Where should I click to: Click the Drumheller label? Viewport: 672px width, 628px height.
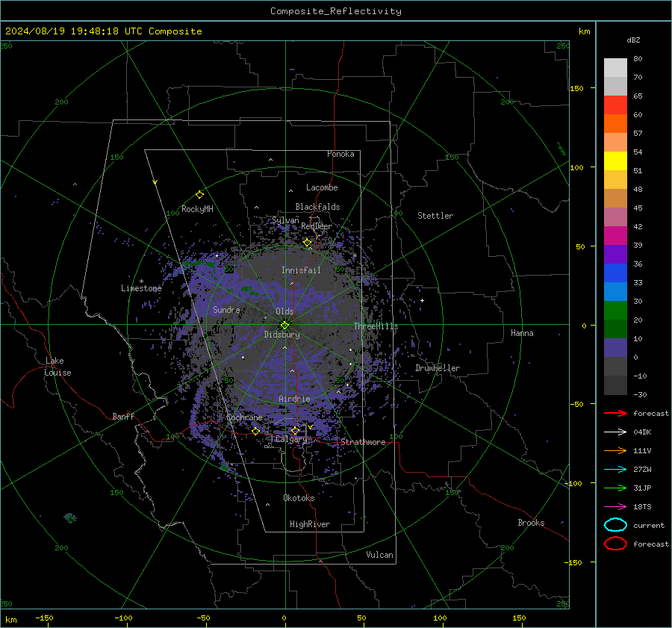pyautogui.click(x=438, y=368)
